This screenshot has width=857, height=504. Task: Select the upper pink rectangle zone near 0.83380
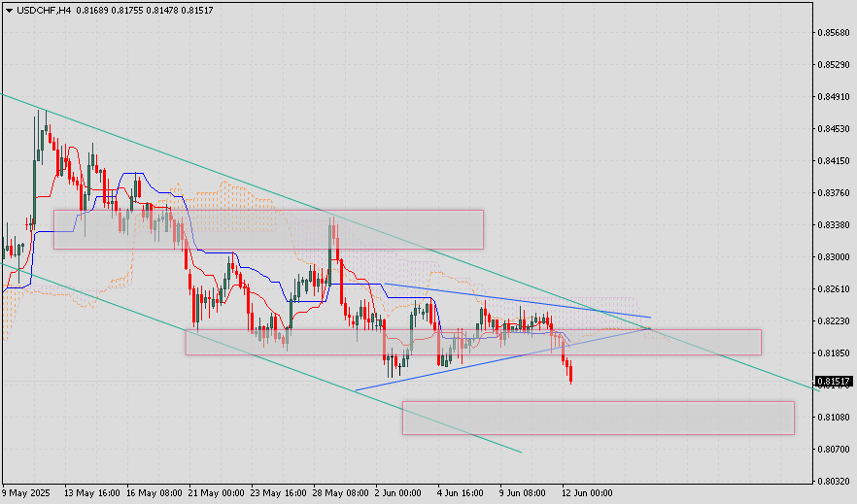point(268,229)
